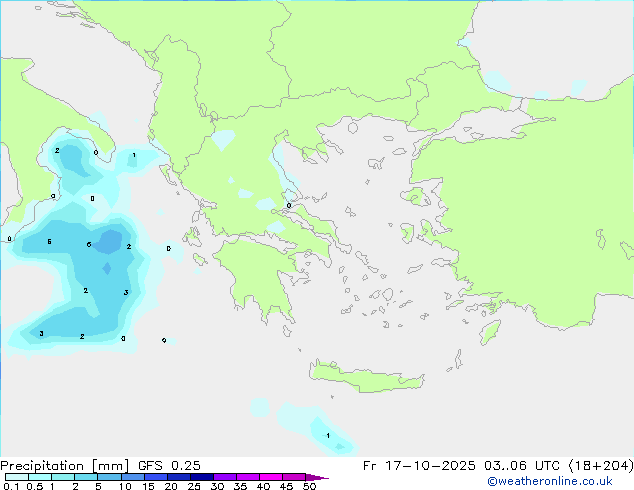The image size is (634, 490).
Task: Pick the legend swatch between 1 and 2
Action: [x=63, y=477]
